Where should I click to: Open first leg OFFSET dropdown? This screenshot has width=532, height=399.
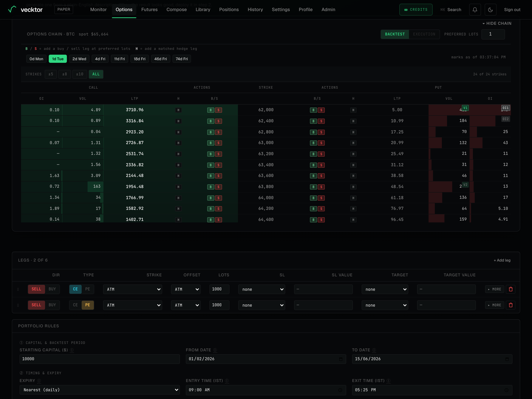186,289
